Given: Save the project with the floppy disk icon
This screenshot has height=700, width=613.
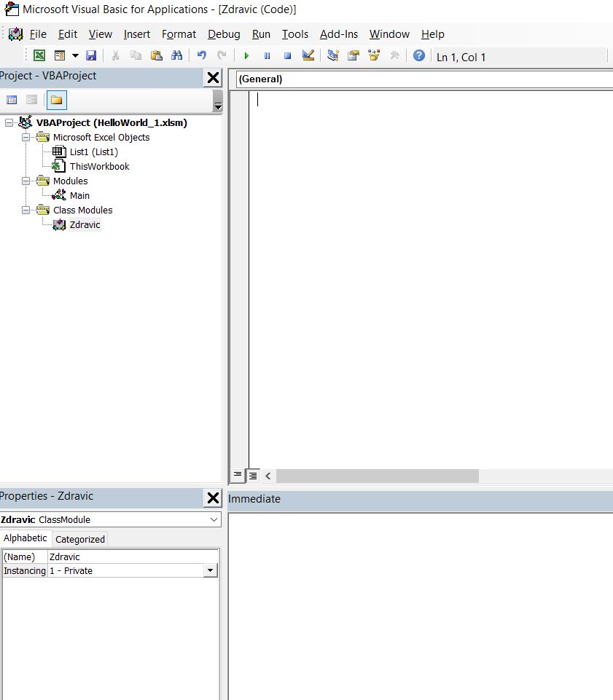Looking at the screenshot, I should pos(91,56).
